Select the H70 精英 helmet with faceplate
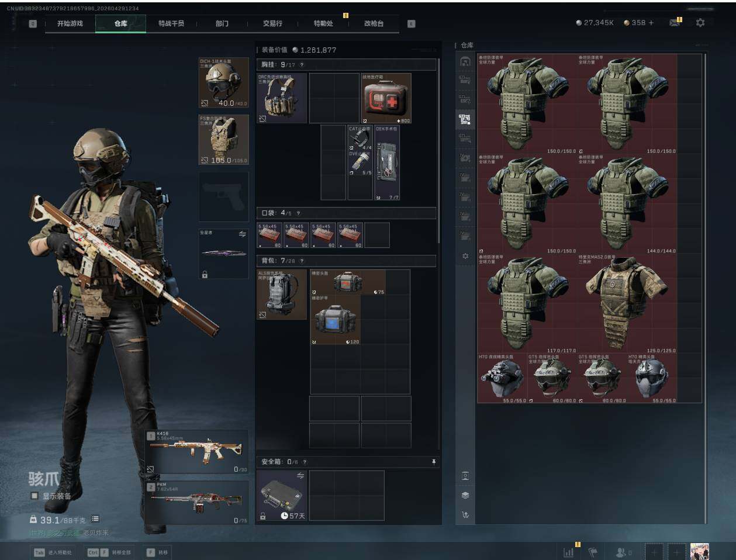Image resolution: width=736 pixels, height=560 pixels. click(x=652, y=378)
